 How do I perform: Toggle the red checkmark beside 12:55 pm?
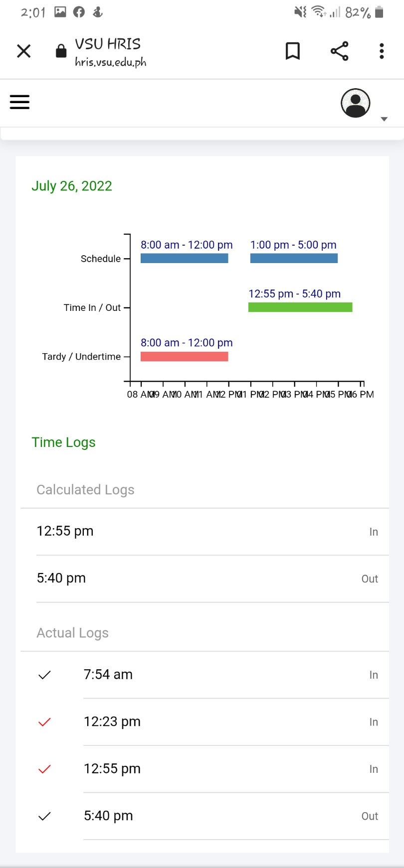45,769
